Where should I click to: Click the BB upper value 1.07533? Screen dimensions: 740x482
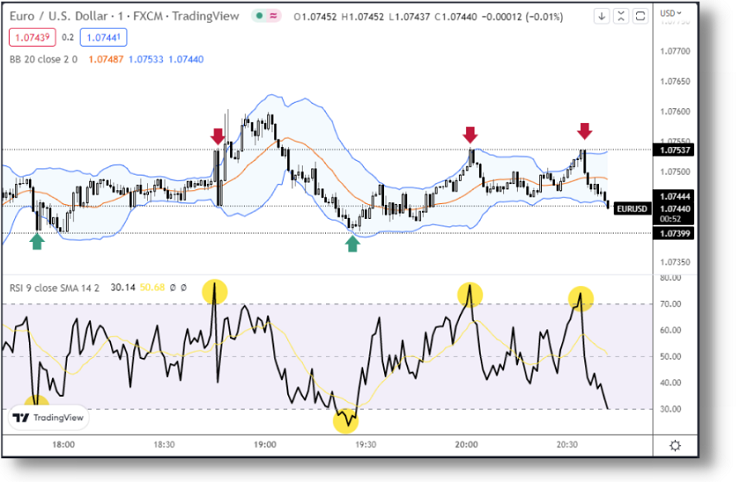[146, 59]
